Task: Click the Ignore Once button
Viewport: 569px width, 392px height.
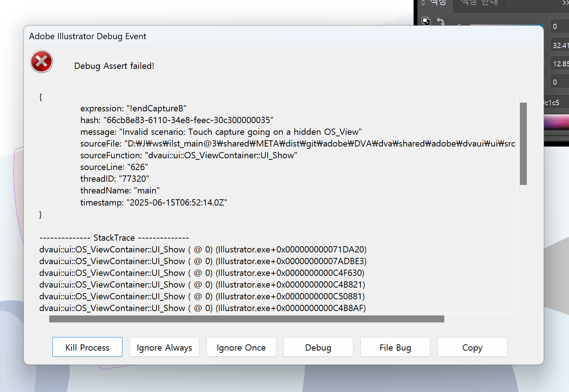Action: tap(241, 347)
